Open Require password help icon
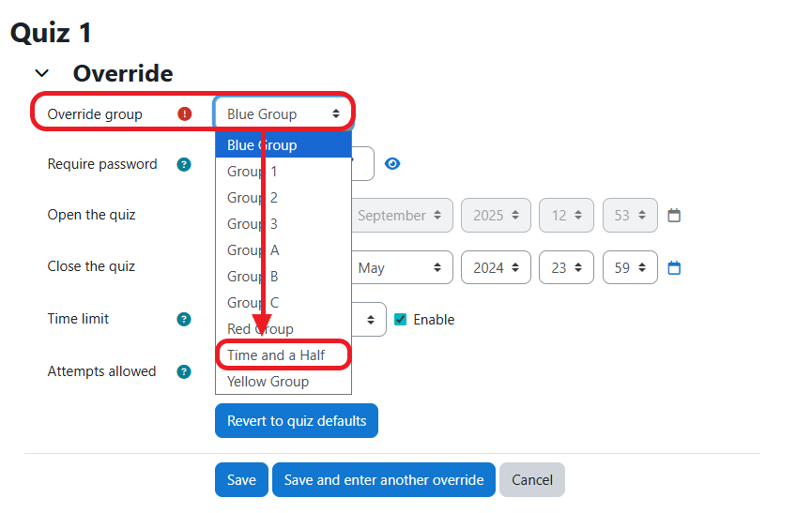 (184, 164)
